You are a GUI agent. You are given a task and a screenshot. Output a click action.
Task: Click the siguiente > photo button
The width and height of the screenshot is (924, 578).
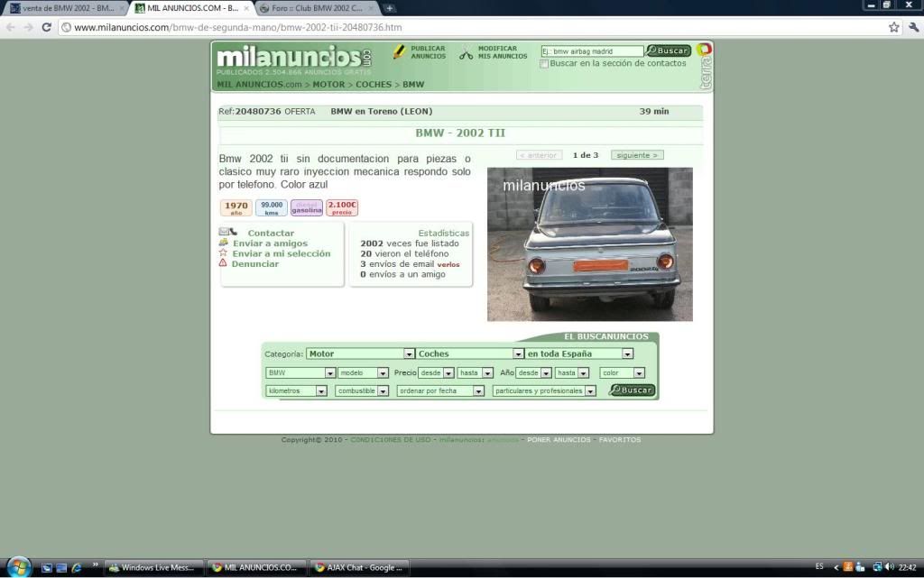pos(637,155)
